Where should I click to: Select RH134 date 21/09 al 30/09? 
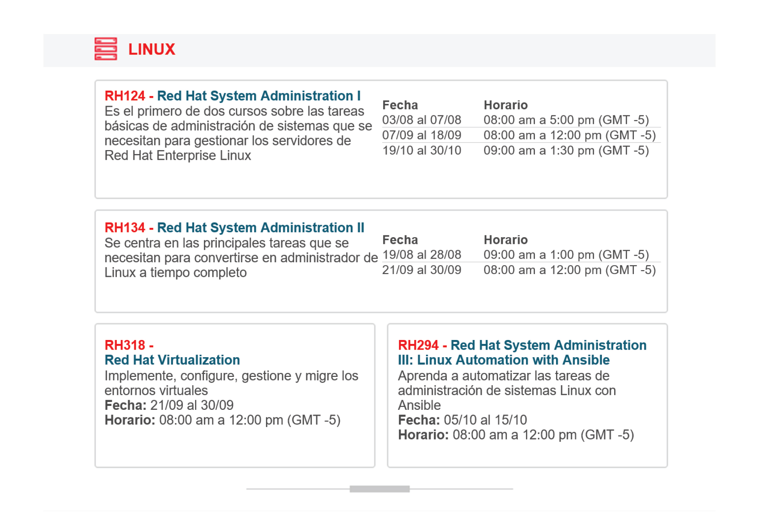[x=422, y=270]
